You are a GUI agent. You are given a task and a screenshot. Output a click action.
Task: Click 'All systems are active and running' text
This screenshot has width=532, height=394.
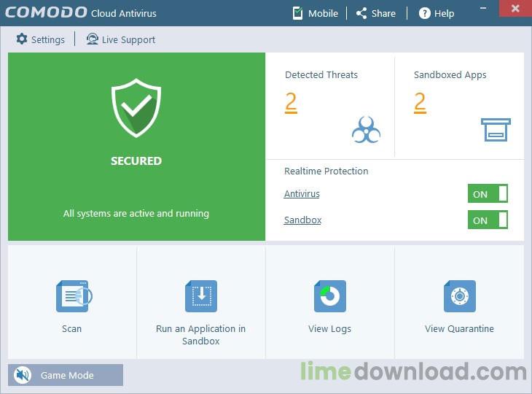point(136,213)
